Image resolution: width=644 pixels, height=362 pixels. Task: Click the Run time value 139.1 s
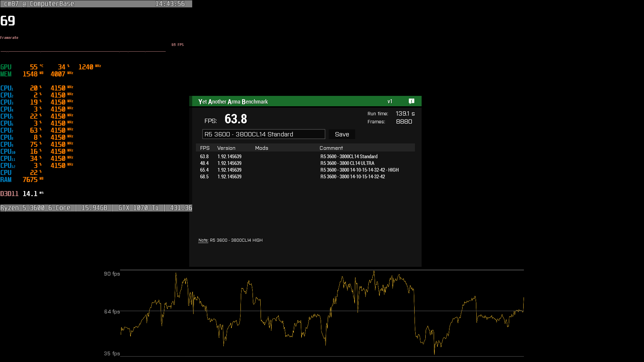tap(405, 114)
